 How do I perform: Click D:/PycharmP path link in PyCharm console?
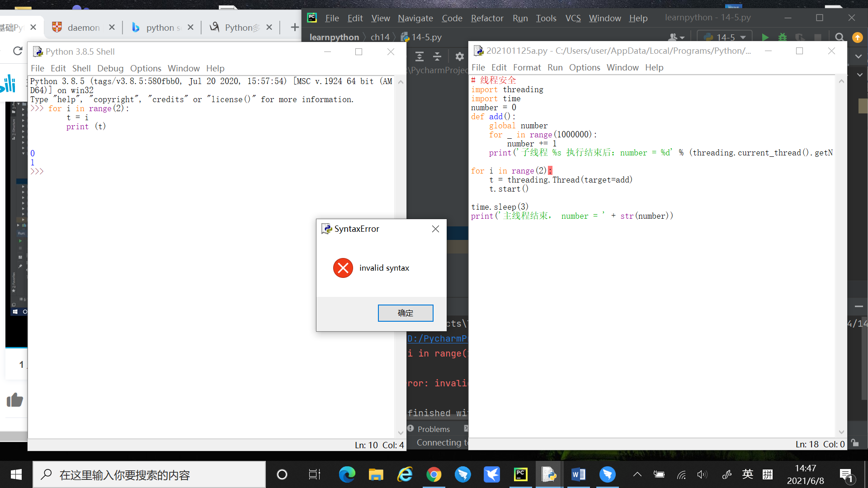coord(437,338)
